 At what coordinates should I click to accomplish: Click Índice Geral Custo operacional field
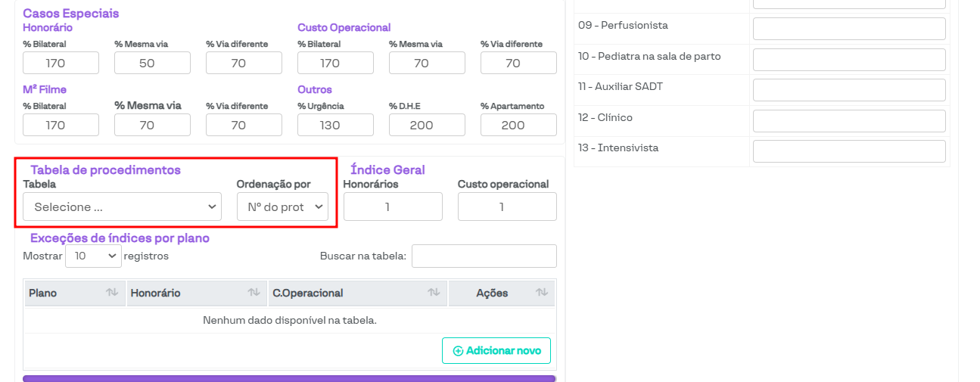(x=507, y=207)
